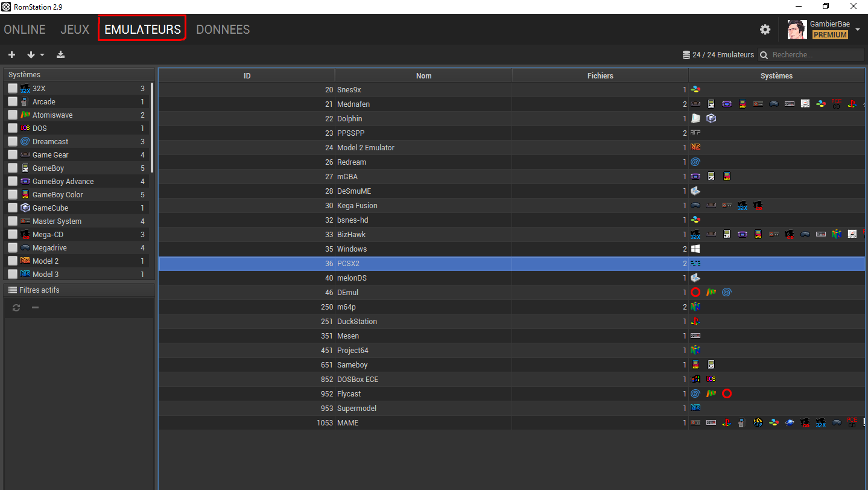Check the GameBoy Advance filter box

(x=13, y=182)
